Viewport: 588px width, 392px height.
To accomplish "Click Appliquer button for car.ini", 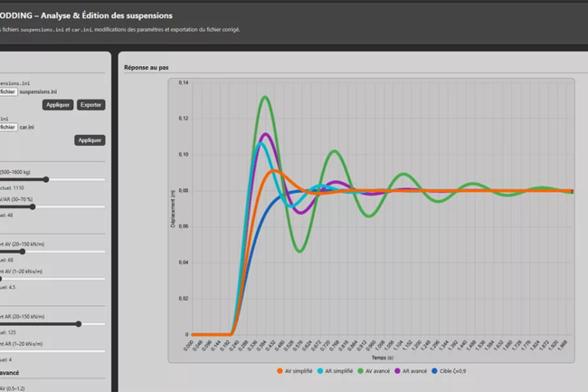I will point(90,140).
